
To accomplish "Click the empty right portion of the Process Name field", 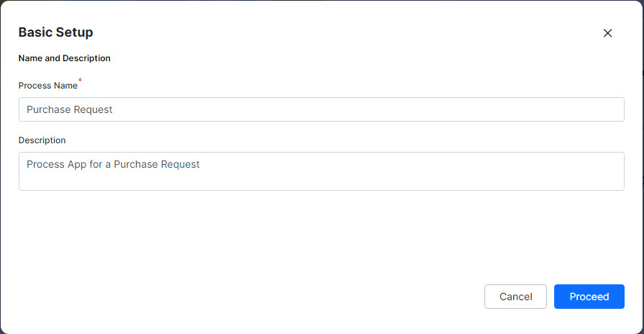I will 369,109.
